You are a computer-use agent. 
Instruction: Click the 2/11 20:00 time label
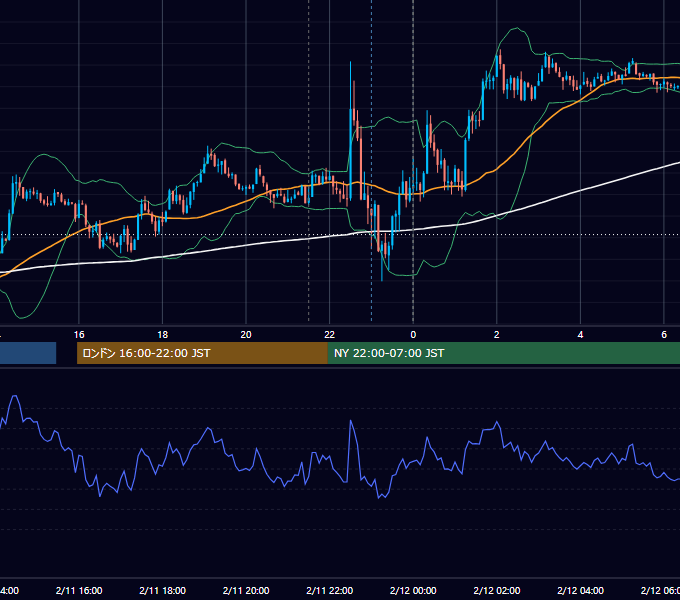coord(246,590)
